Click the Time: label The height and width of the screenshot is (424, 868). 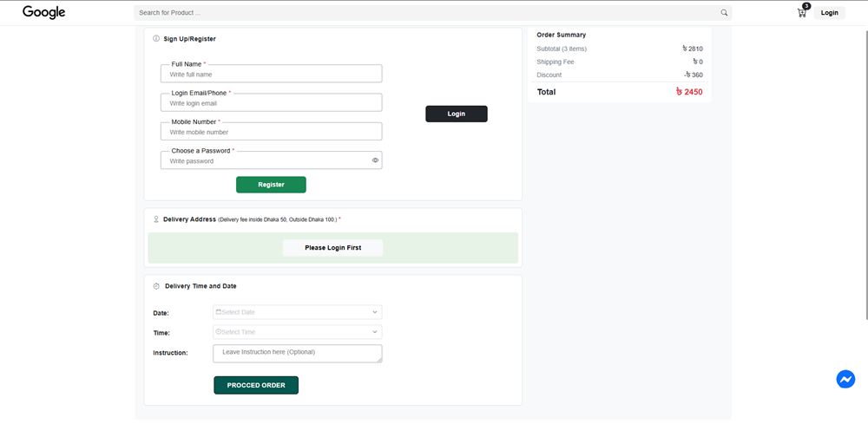[161, 333]
